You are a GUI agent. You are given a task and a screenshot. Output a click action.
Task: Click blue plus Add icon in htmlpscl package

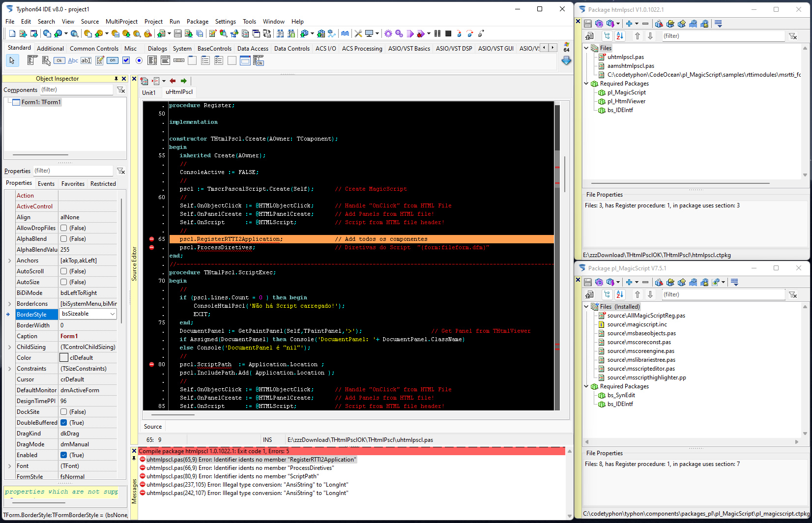coord(629,23)
